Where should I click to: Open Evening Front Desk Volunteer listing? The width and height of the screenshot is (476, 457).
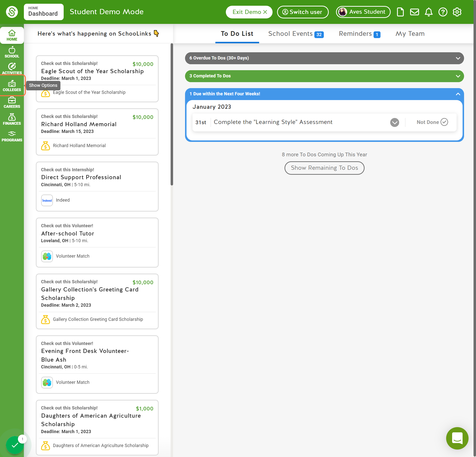[85, 355]
